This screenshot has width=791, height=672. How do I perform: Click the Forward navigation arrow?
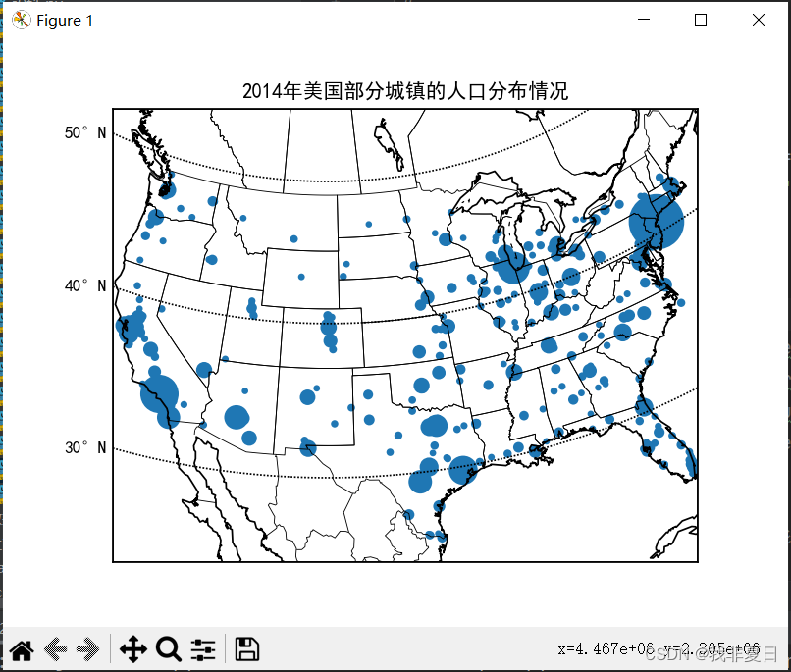[x=87, y=648]
